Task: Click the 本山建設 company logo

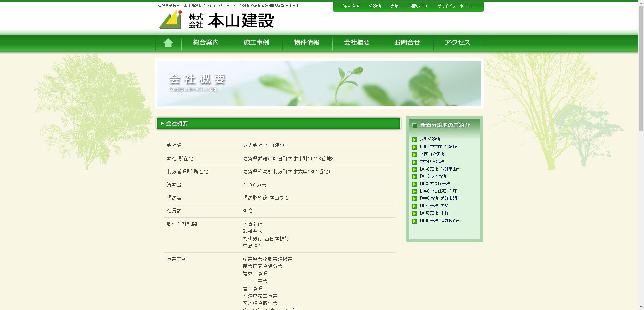Action: point(216,21)
